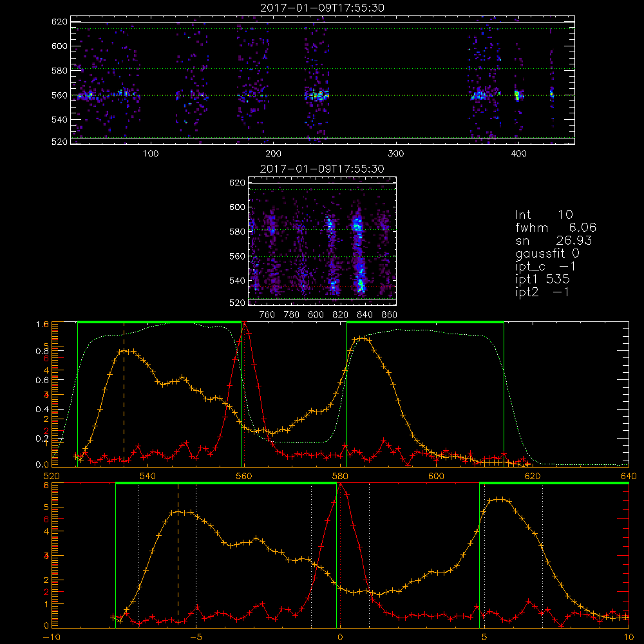The width and height of the screenshot is (644, 644).
Task: Click the x-axis label 760 on middle image
Action: (267, 315)
